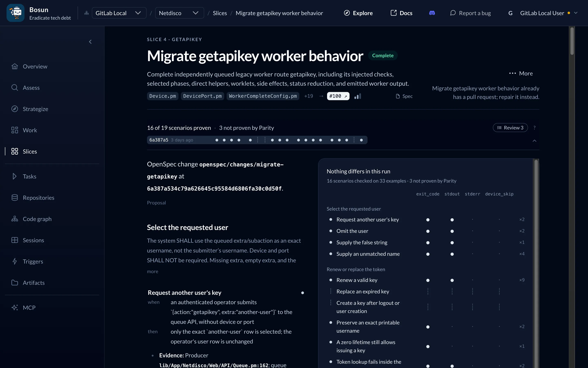The width and height of the screenshot is (588, 368).
Task: Open Docs external link
Action: [x=401, y=13]
